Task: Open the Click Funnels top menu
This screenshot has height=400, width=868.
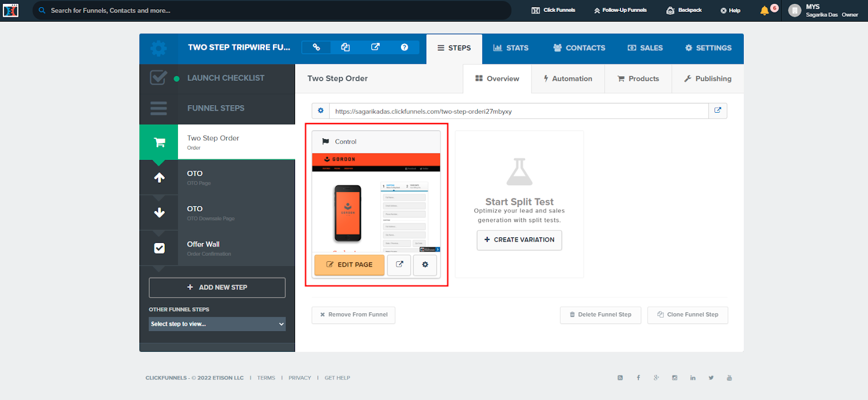Action: coord(553,10)
